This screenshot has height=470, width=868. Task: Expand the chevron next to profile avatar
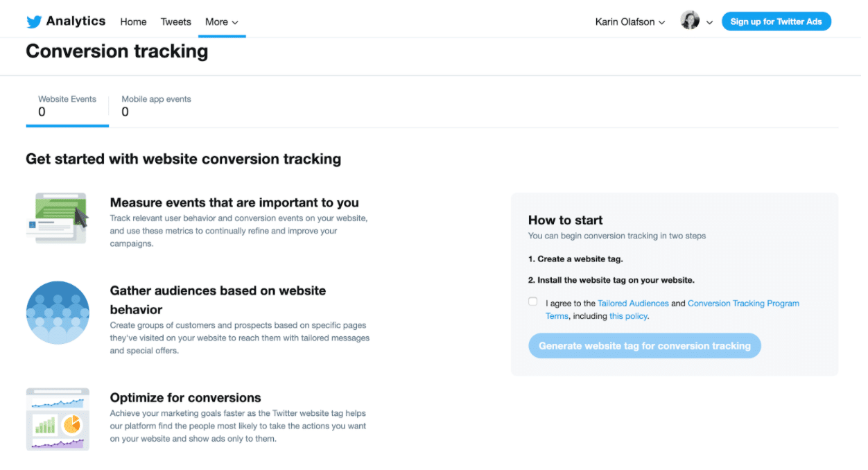click(x=709, y=22)
